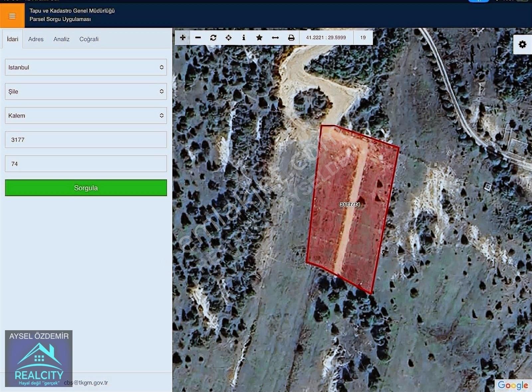Screen dimensions: 532x392
Task: Click the coordinates readout 41.2221 : 29.5999
Action: click(326, 38)
